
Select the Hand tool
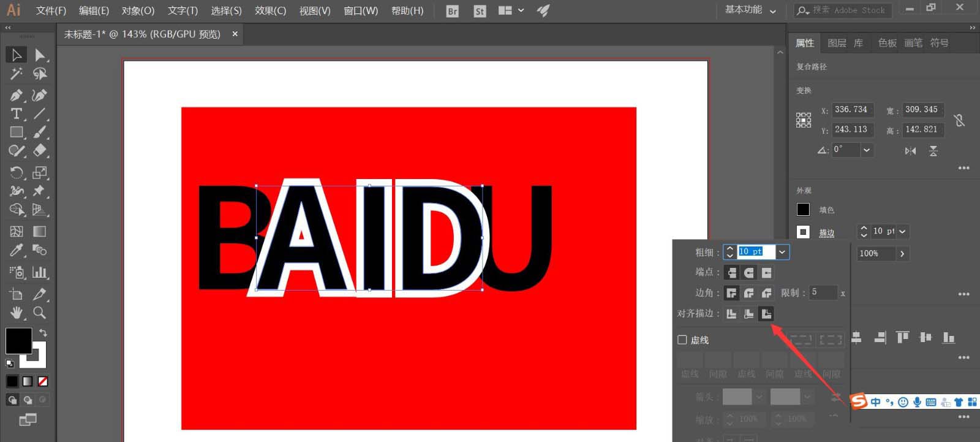click(17, 313)
